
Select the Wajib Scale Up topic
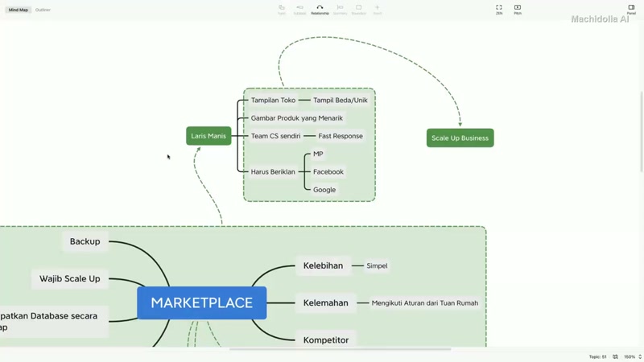click(x=70, y=278)
